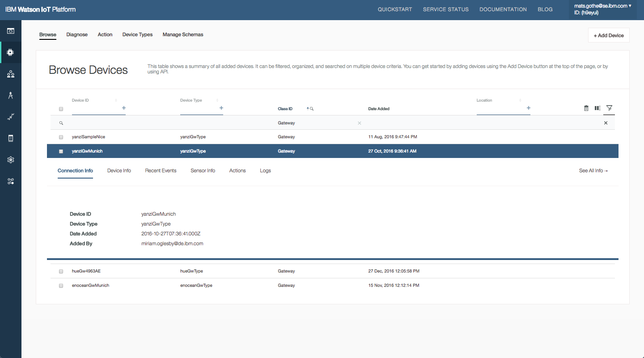The width and height of the screenshot is (644, 358).
Task: Open the Extensions icon in the sidebar
Action: [x=11, y=181]
